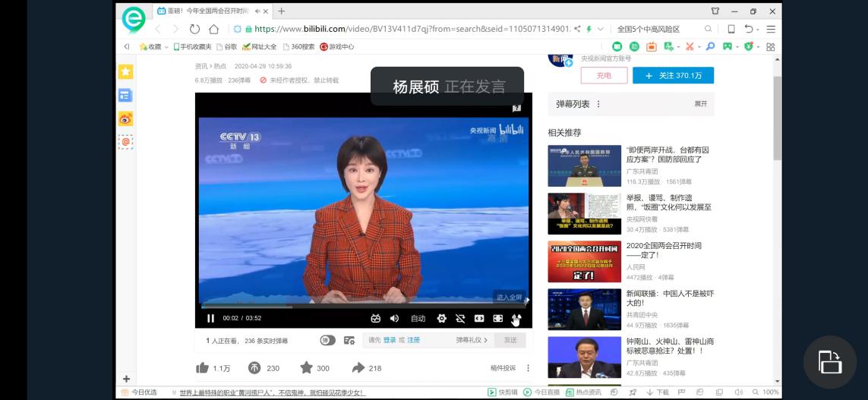Expand the address bar dropdown arrow

(x=601, y=29)
